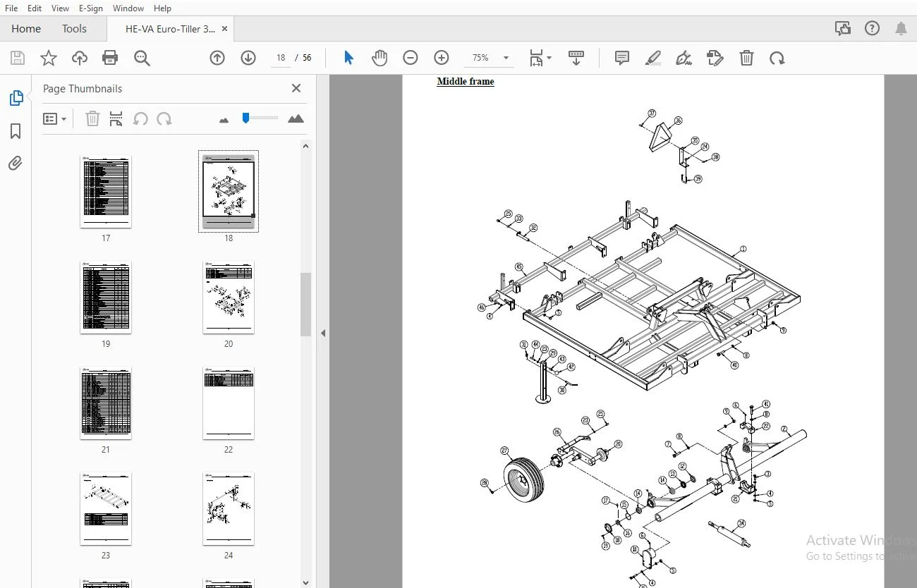Screen dimensions: 917x588
Task: Open the View menu
Action: [60, 8]
